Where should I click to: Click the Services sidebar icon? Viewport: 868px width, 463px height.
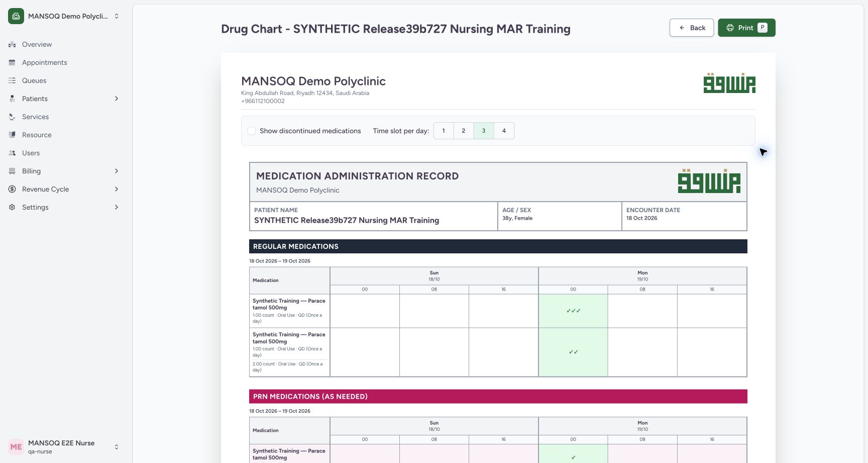pos(12,117)
